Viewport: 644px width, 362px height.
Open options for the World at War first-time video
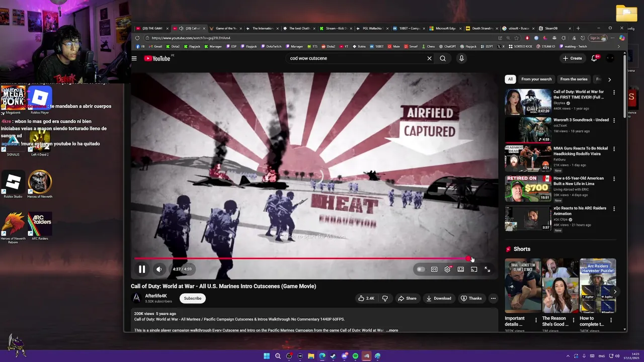coord(614,93)
